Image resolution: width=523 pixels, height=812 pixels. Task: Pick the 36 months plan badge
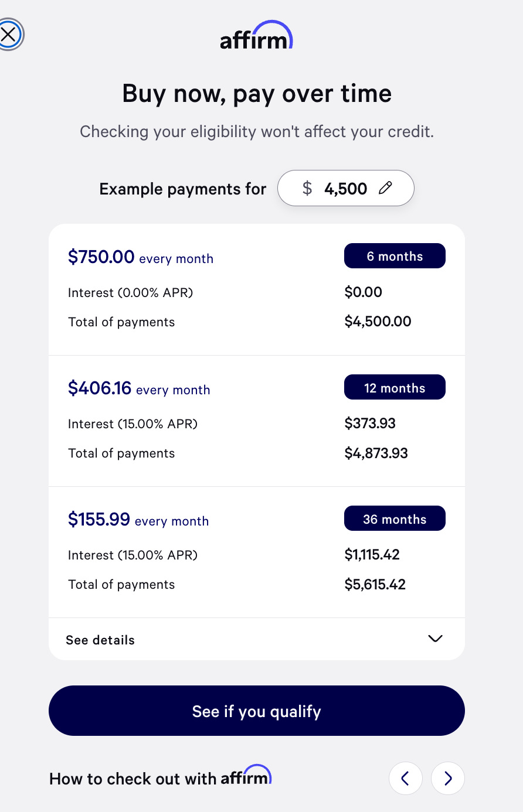(x=395, y=518)
